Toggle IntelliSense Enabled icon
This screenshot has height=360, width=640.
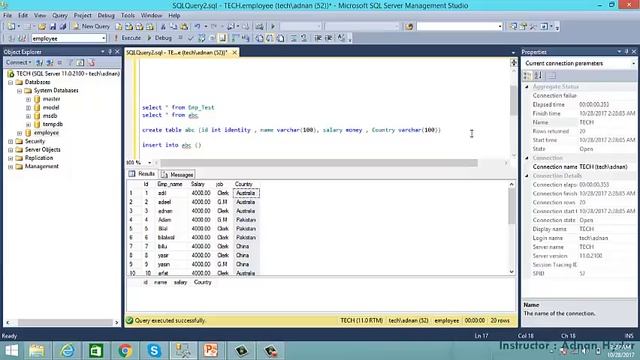222,38
